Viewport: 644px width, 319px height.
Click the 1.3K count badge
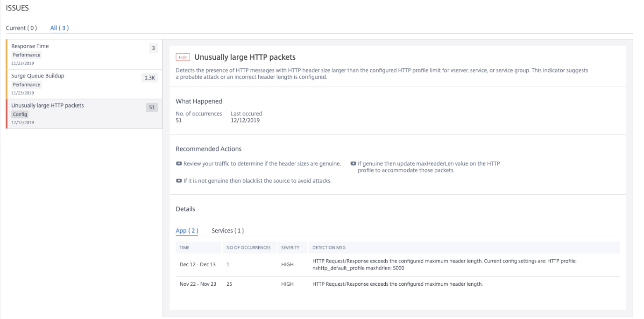[149, 78]
